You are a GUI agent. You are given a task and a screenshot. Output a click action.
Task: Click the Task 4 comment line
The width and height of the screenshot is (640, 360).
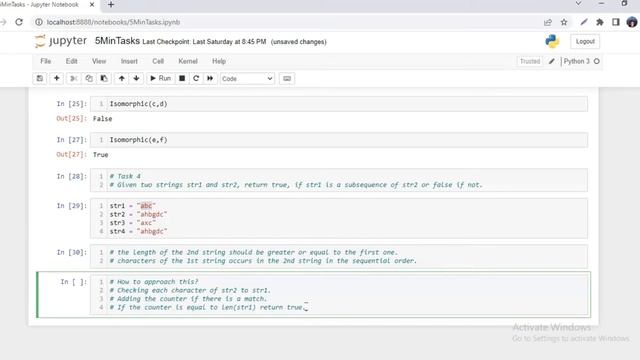click(x=125, y=176)
